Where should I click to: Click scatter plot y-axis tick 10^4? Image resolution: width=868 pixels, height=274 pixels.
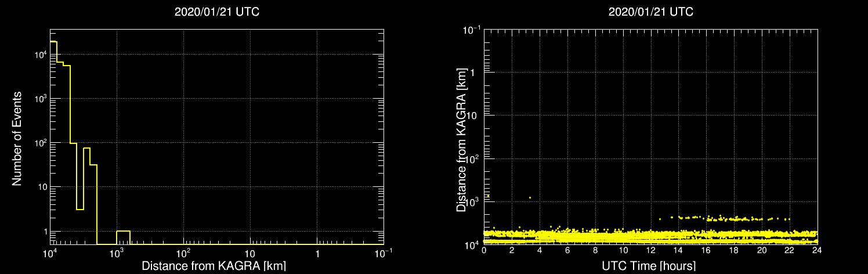click(472, 244)
